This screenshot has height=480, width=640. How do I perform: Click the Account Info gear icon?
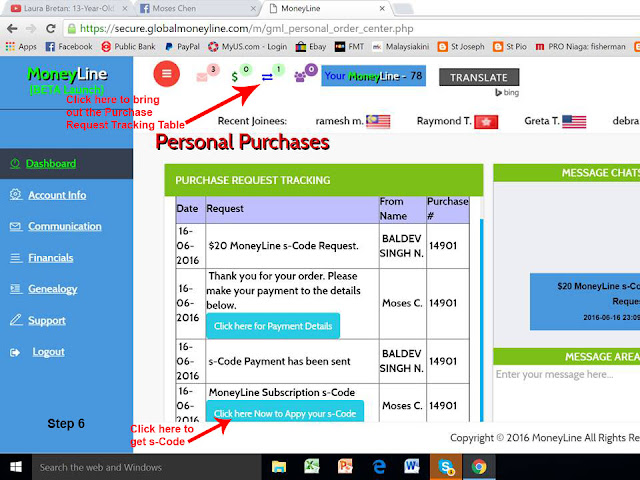(16, 195)
